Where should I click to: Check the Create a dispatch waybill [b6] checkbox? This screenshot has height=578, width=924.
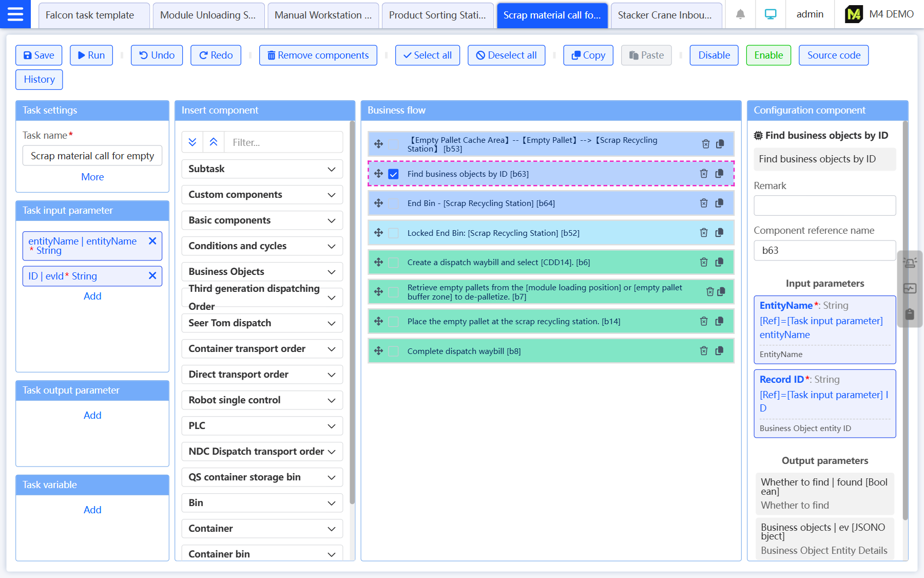(394, 263)
